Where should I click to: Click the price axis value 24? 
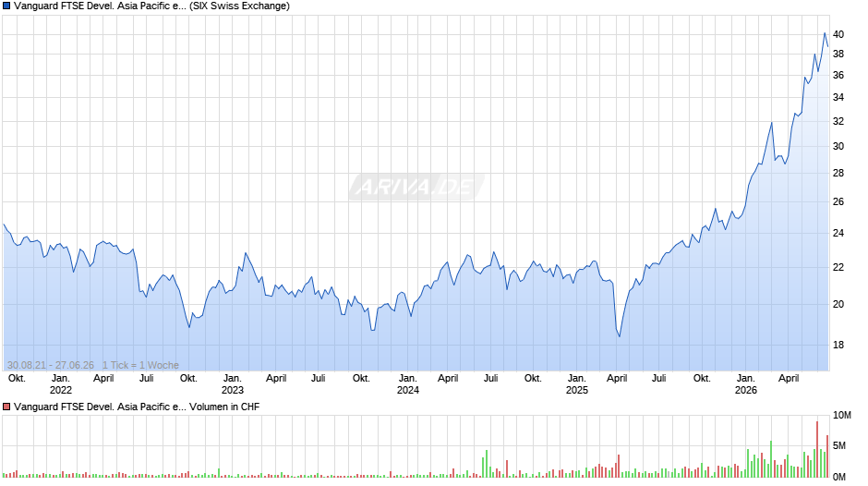[838, 234]
